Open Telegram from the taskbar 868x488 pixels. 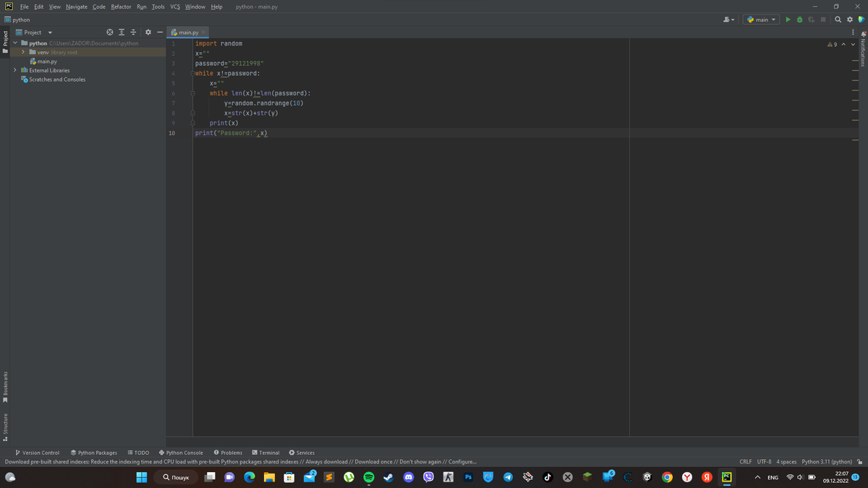pyautogui.click(x=508, y=477)
